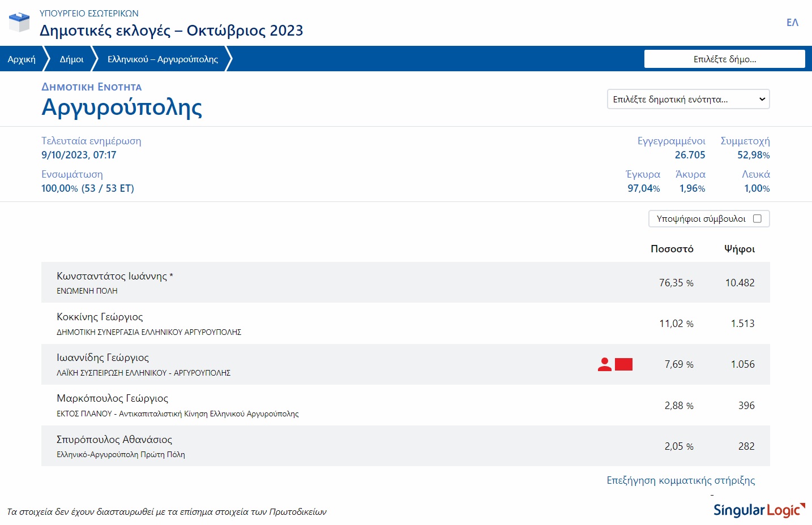The image size is (812, 525).
Task: Click the Άκυρα 1,96% value
Action: click(x=692, y=188)
